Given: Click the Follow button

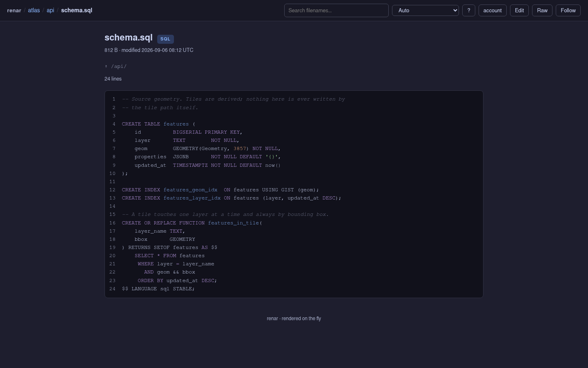Looking at the screenshot, I should coord(568,10).
